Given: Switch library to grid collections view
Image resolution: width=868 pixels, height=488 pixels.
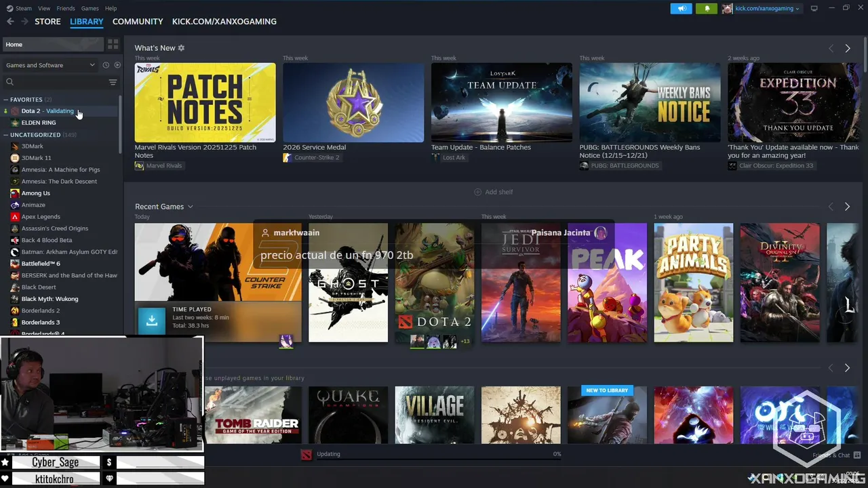Looking at the screenshot, I should (x=113, y=44).
